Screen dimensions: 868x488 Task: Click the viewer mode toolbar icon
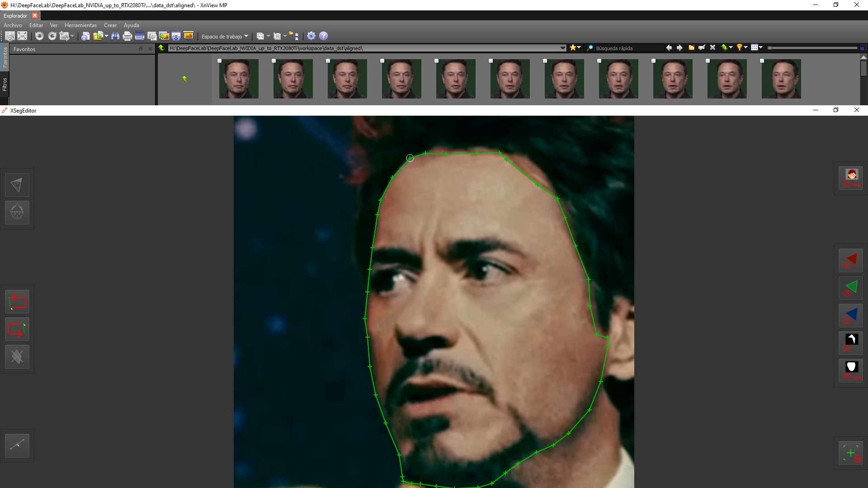click(10, 36)
